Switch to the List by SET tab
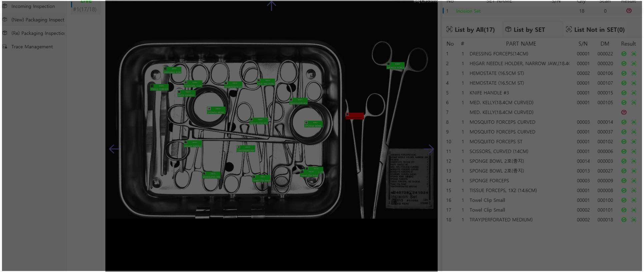 pyautogui.click(x=525, y=30)
